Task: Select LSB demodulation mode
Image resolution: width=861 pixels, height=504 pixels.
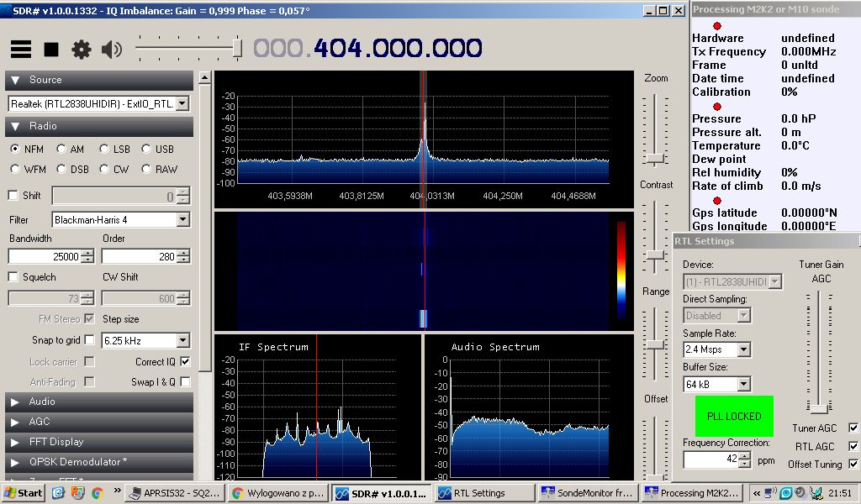Action: [x=103, y=149]
